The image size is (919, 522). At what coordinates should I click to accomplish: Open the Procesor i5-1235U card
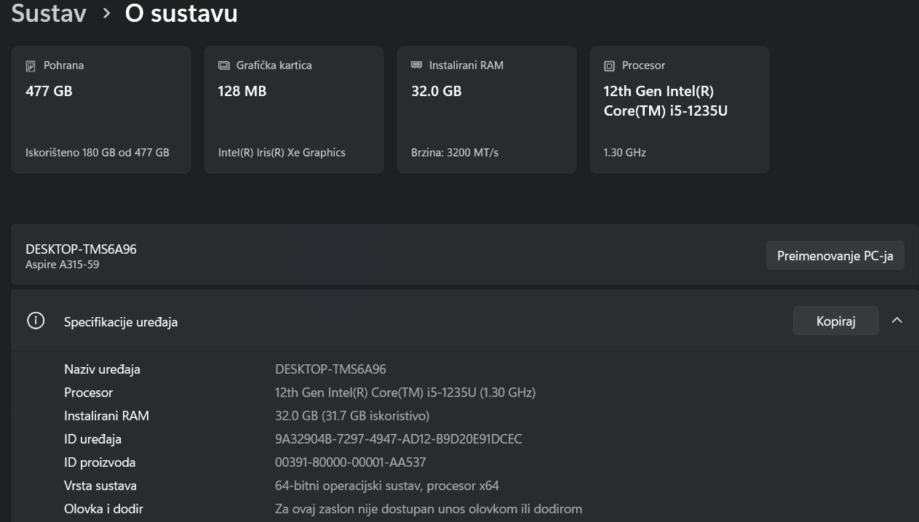click(x=679, y=110)
